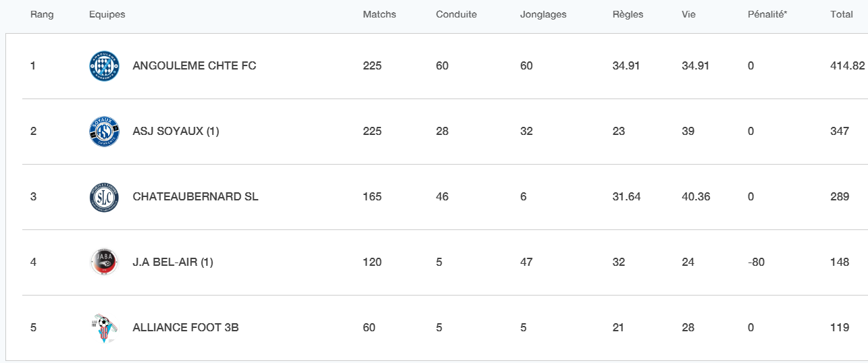Open the J.A BEL-AIR (1) team name
The image size is (868, 363).
click(x=173, y=262)
